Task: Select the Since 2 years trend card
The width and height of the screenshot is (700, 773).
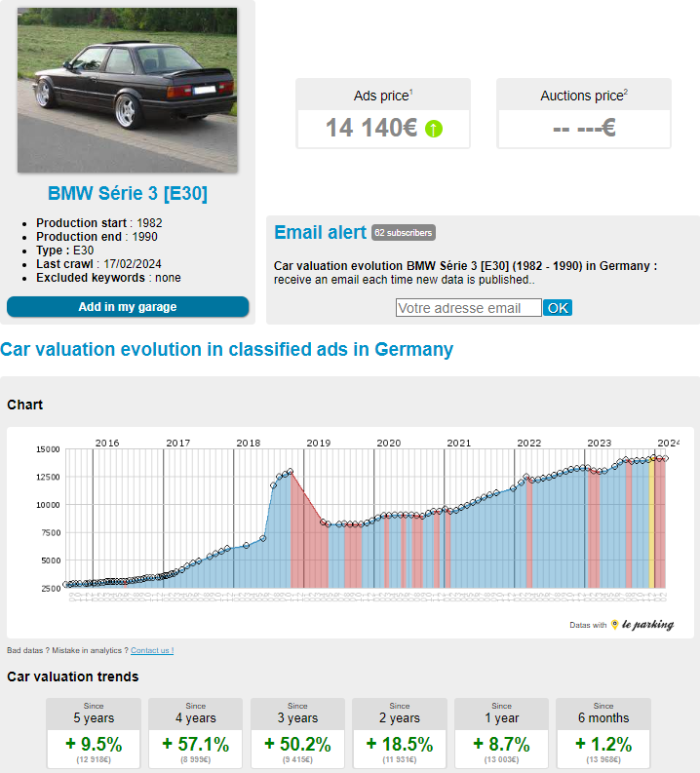Action: click(400, 733)
